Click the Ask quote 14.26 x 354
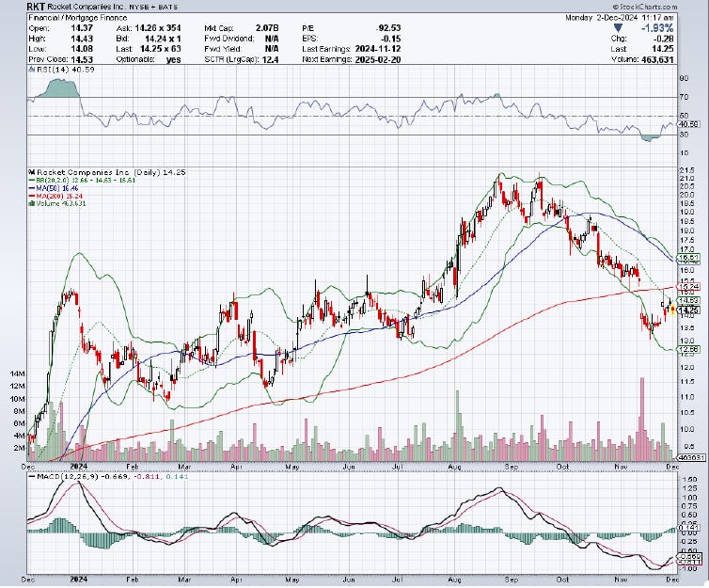 [x=158, y=28]
